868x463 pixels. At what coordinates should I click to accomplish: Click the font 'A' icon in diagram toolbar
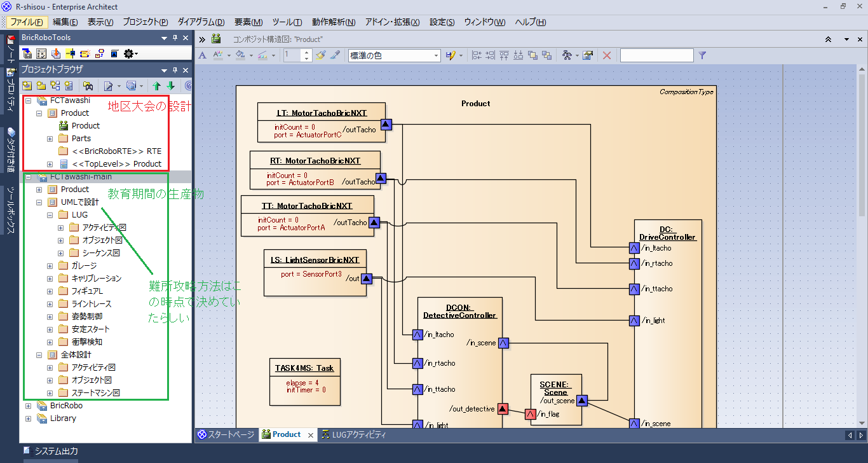[202, 55]
